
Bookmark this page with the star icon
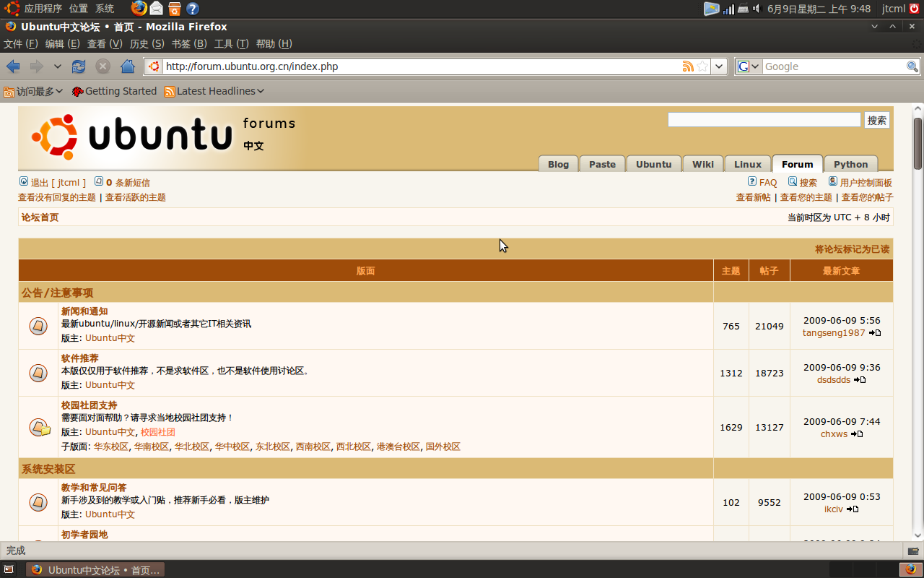coord(702,66)
